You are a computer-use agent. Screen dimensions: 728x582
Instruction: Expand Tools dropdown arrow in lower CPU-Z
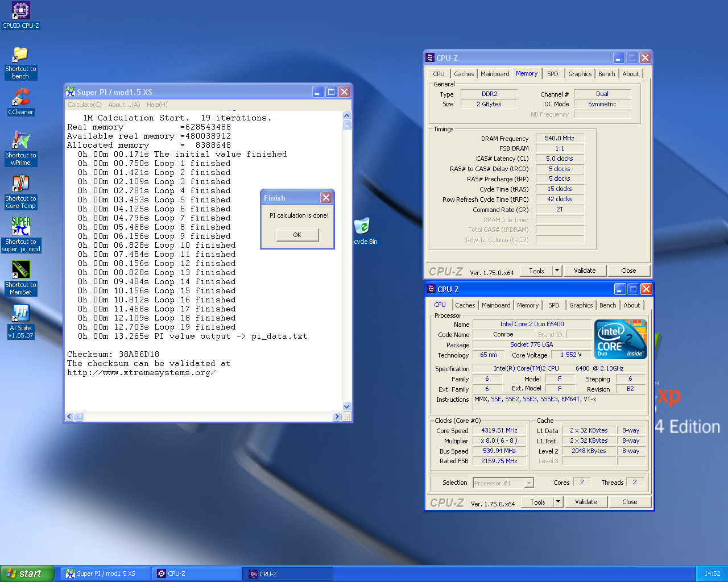559,502
